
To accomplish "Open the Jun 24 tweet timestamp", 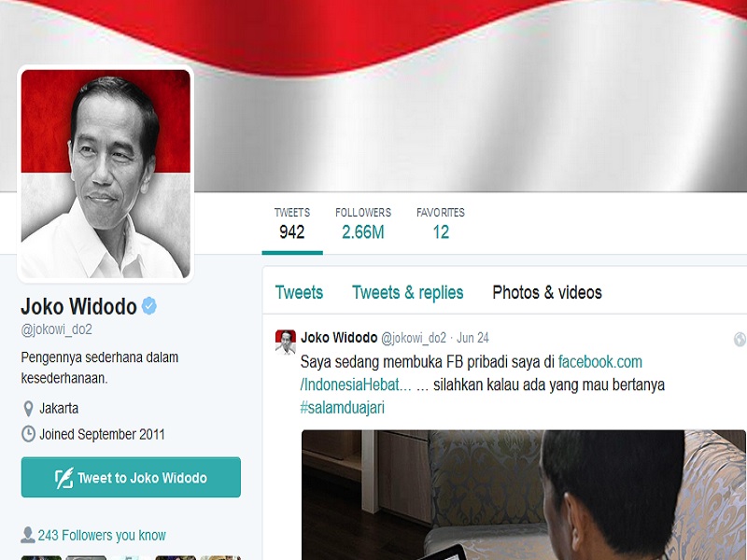I will pos(472,338).
